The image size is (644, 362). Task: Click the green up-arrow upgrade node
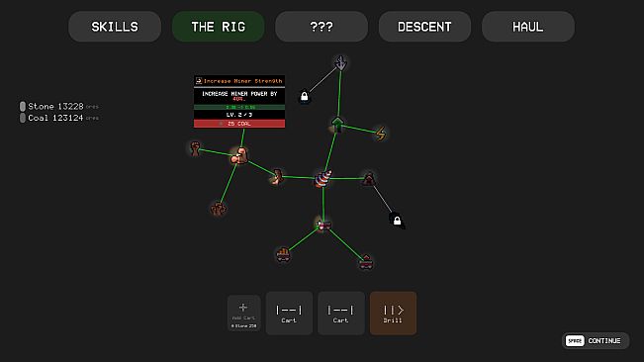[337, 125]
